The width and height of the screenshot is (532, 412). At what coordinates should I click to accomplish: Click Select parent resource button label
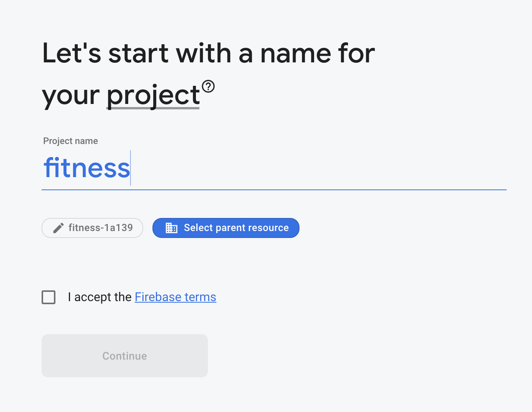click(236, 228)
